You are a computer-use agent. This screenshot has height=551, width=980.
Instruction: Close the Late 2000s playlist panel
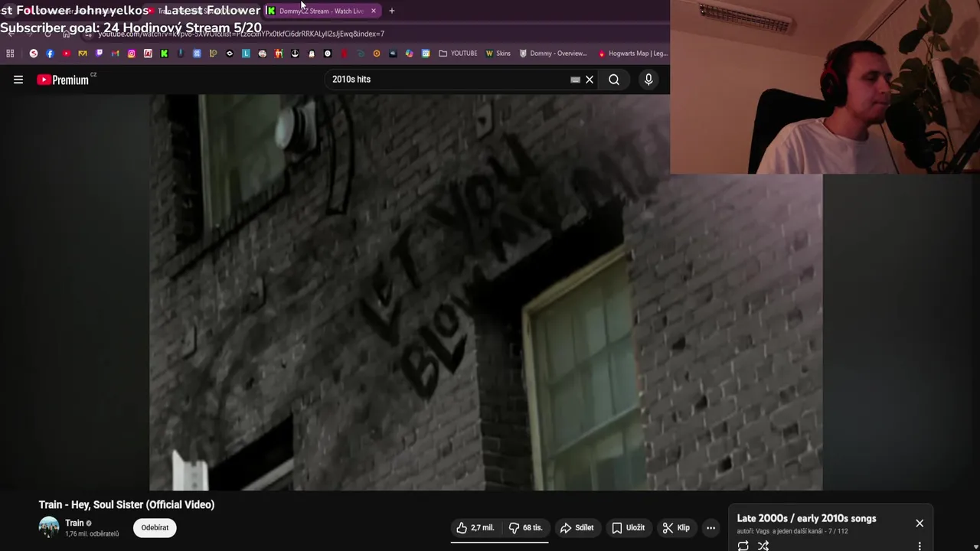point(920,523)
